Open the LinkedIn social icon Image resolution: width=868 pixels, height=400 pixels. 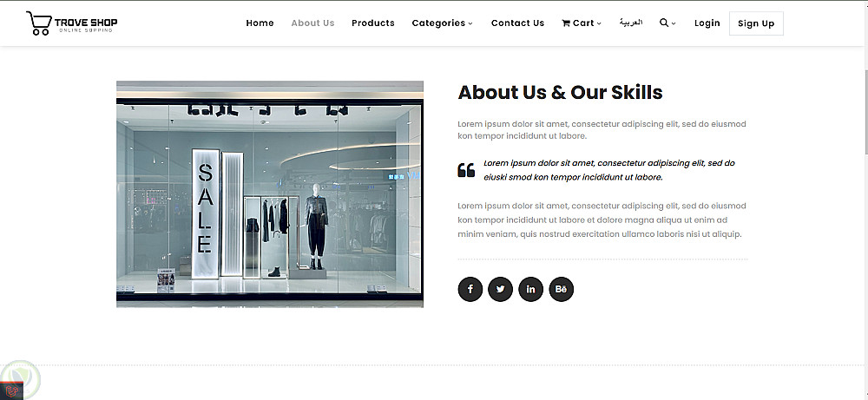[x=531, y=289]
